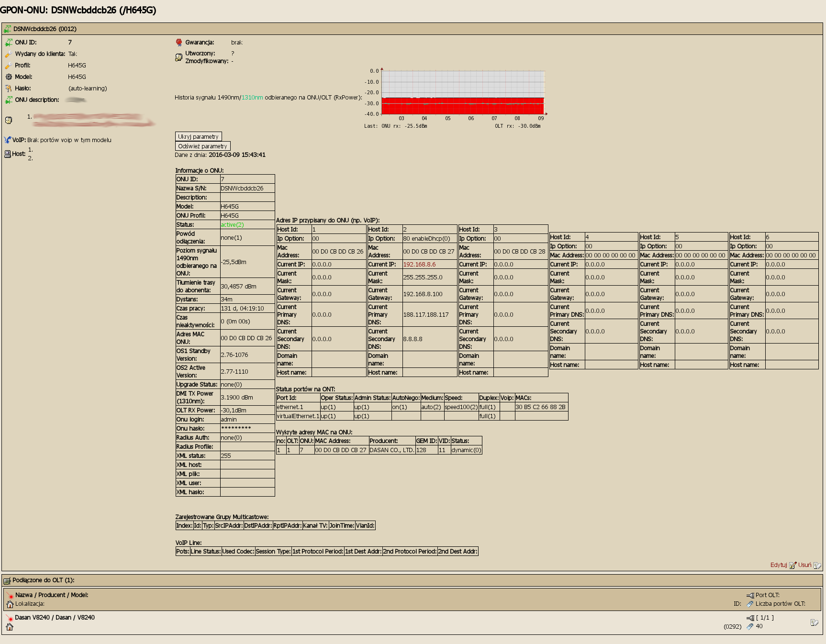Click the keys icon beside Hasło
The height and width of the screenshot is (644, 826).
click(x=9, y=89)
